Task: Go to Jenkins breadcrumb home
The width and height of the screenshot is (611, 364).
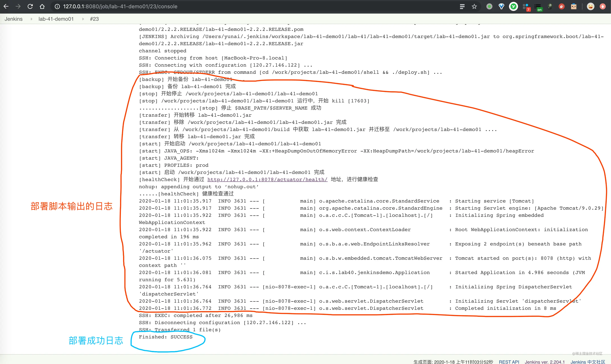Action: (14, 19)
